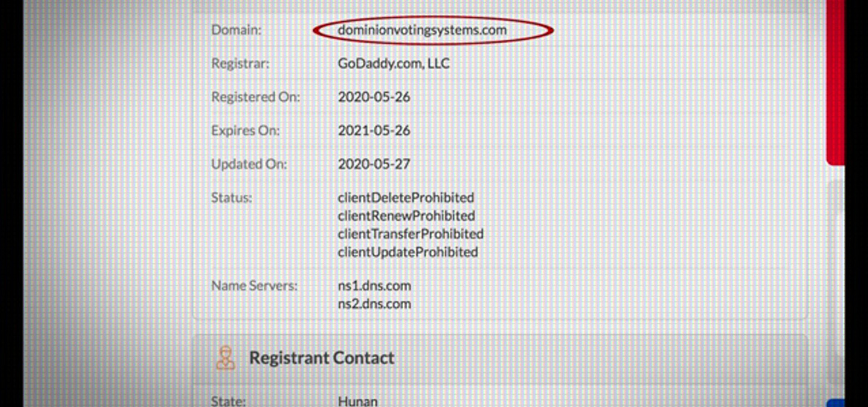Click the clientRenewProhibited status
Image resolution: width=868 pixels, height=407 pixels.
pyautogui.click(x=407, y=216)
